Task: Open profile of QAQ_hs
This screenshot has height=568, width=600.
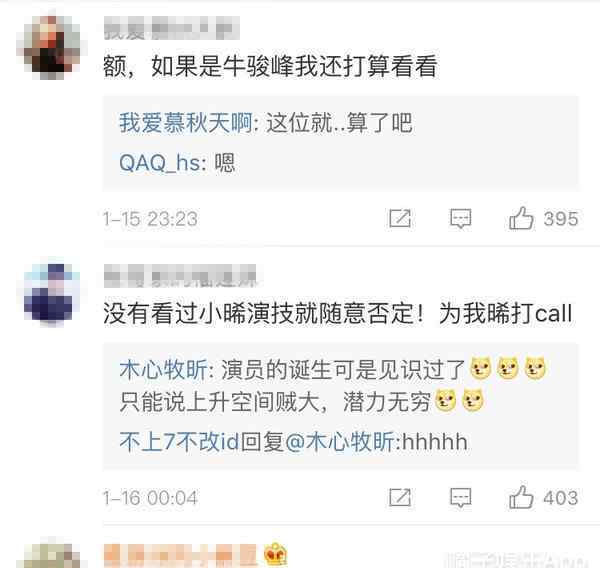Action: point(160,163)
